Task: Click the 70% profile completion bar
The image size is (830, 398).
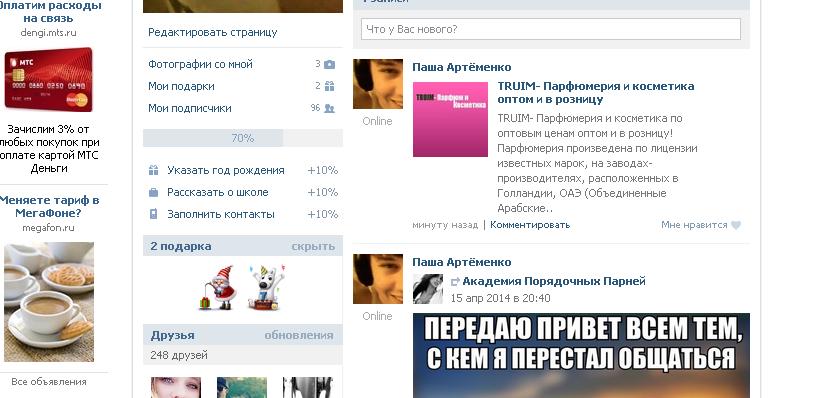Action: pyautogui.click(x=243, y=138)
